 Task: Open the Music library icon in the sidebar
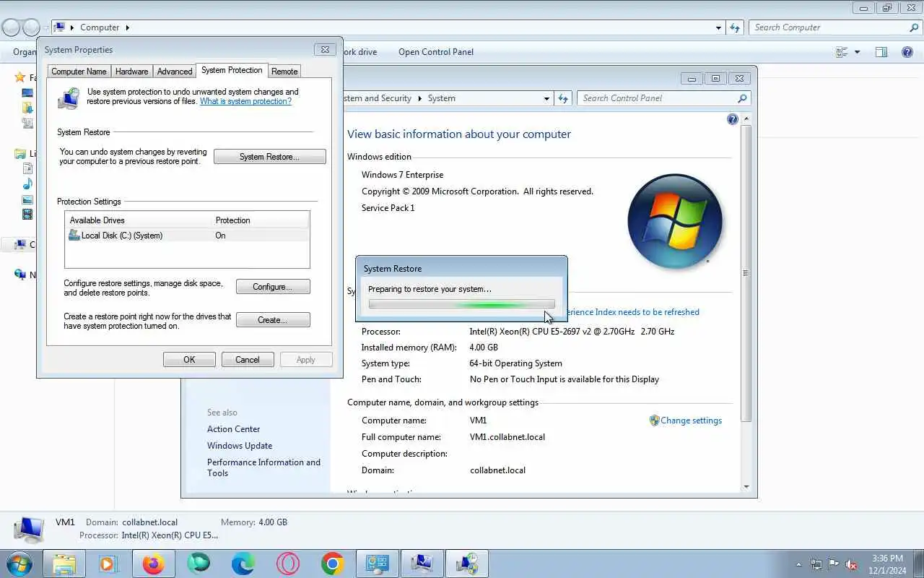click(27, 184)
